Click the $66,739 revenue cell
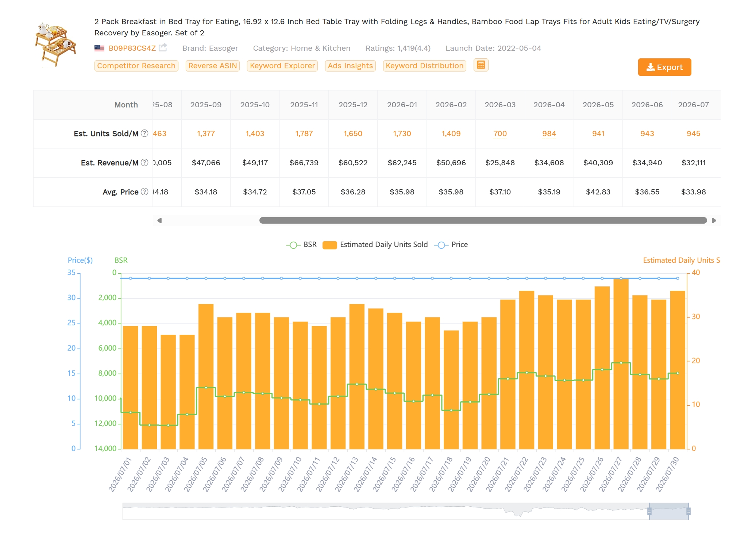 (304, 163)
